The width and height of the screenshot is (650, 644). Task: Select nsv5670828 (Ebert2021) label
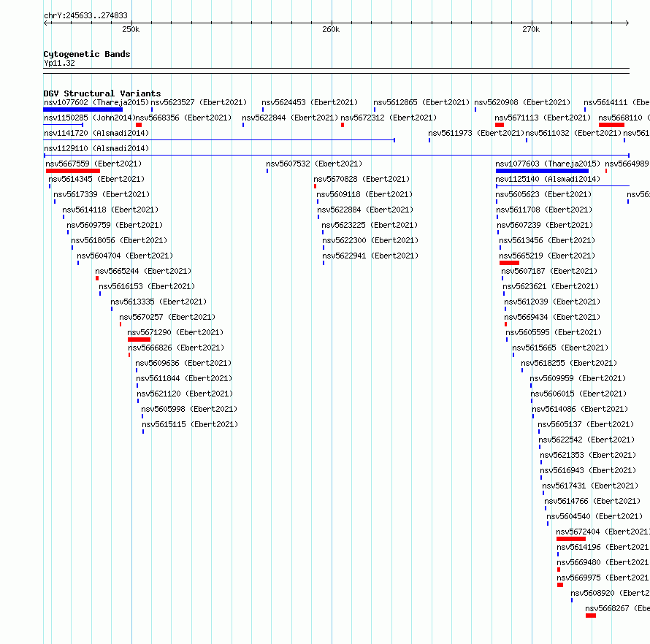pyautogui.click(x=362, y=179)
